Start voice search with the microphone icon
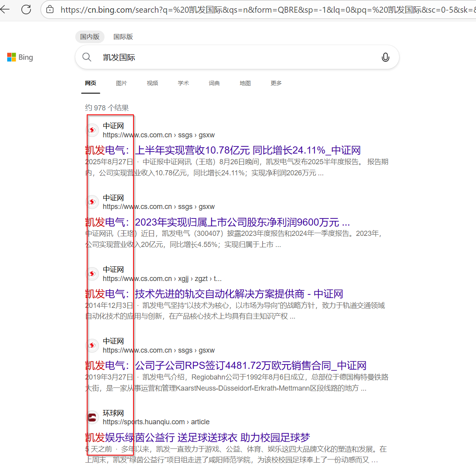 tap(385, 57)
